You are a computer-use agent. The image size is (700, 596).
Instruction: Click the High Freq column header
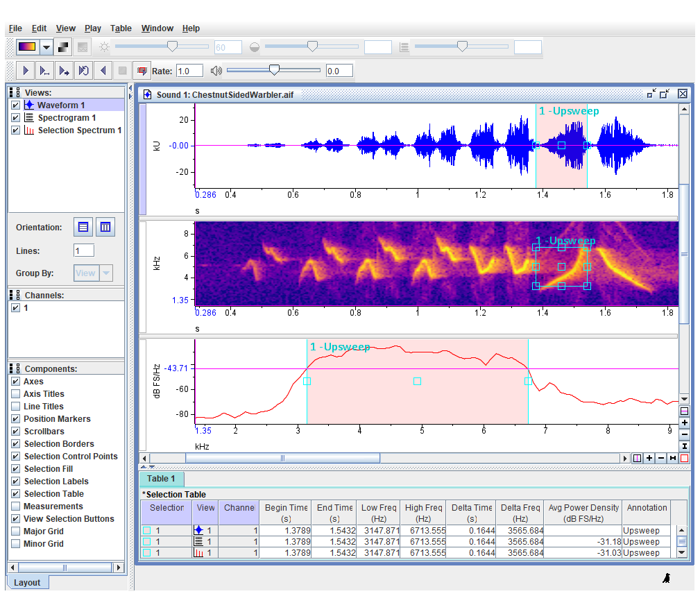(x=423, y=513)
